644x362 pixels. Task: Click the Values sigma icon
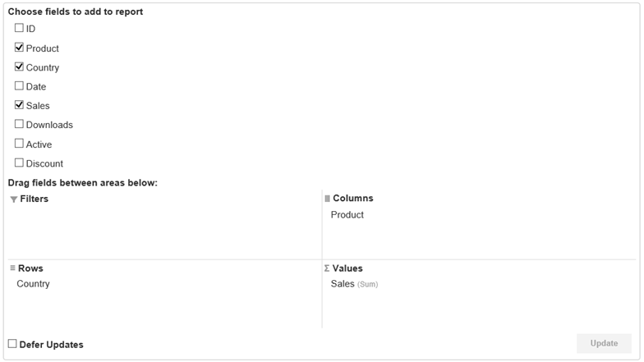tap(327, 268)
